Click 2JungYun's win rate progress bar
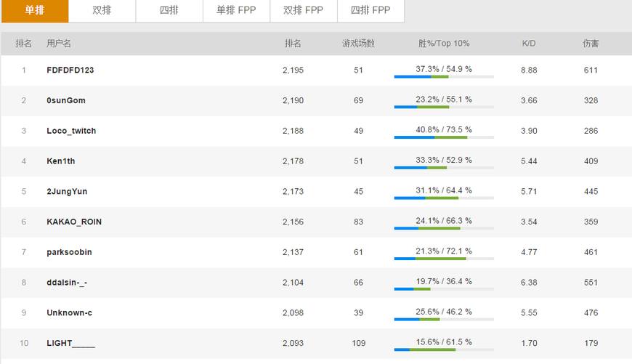Screen dimensions: 632x364 [444, 198]
